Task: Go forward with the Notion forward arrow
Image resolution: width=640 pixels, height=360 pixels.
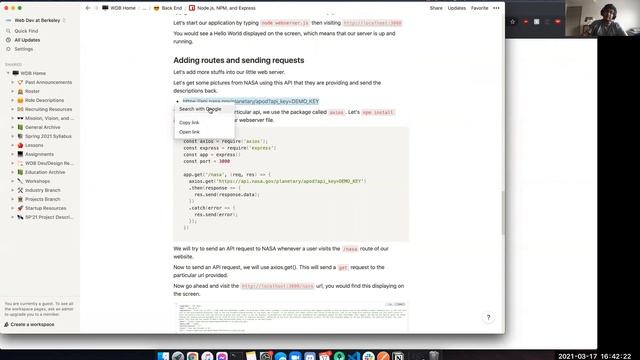Action: (x=96, y=8)
